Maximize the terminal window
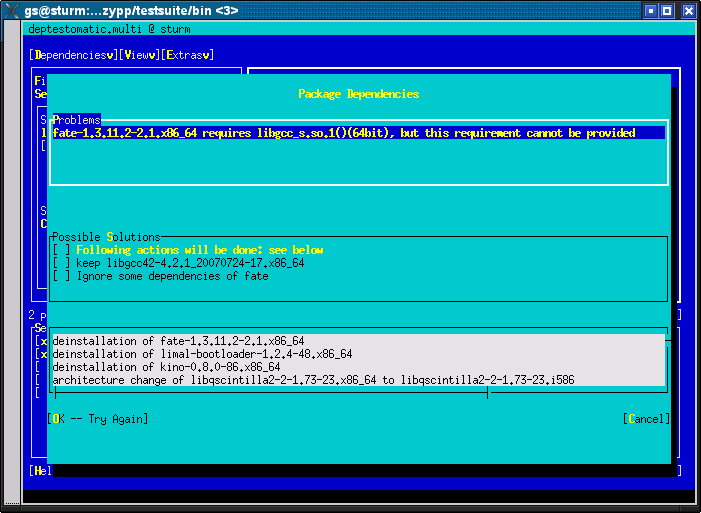The height and width of the screenshot is (513, 701). click(667, 11)
